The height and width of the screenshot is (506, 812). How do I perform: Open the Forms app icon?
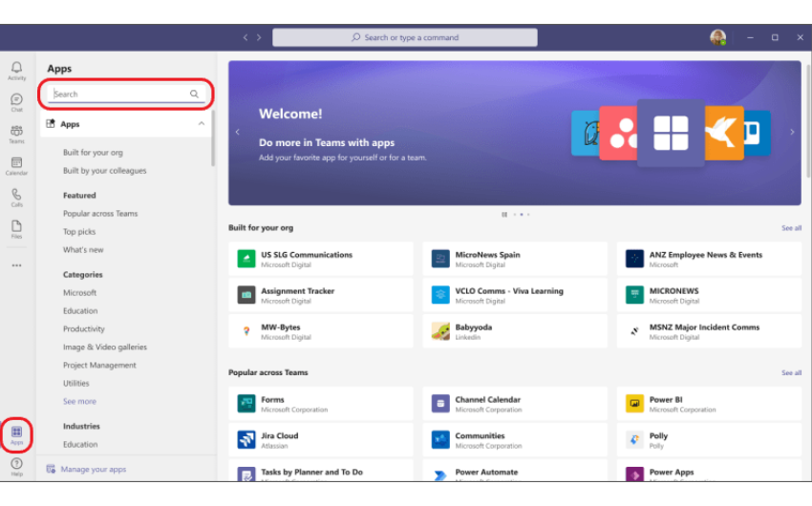tap(246, 403)
